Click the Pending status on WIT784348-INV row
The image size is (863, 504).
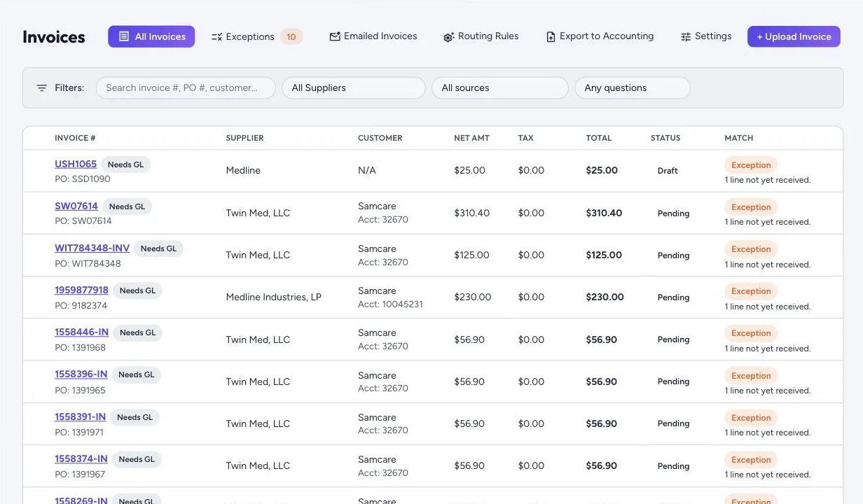tap(673, 255)
